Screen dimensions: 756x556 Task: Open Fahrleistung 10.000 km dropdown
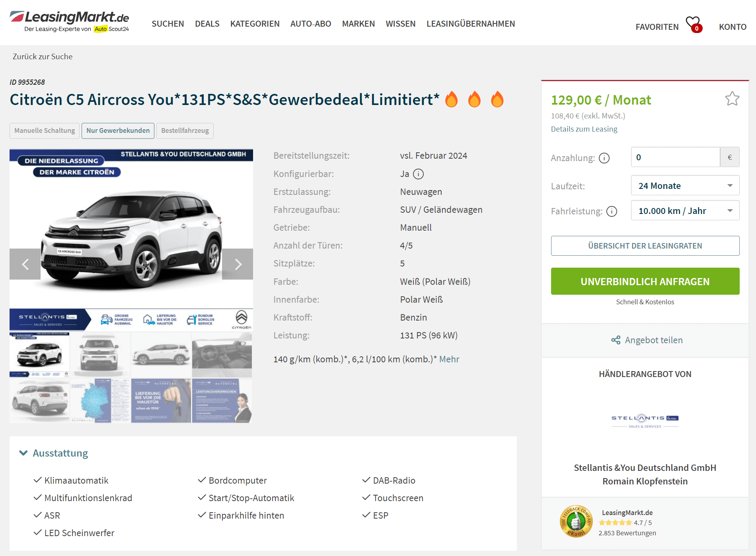point(685,211)
